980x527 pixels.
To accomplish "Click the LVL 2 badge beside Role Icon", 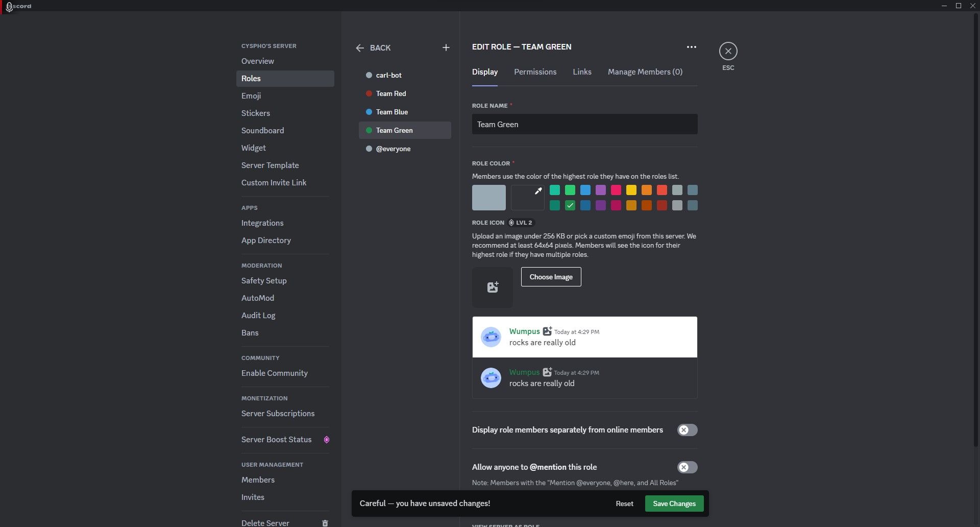I will 521,223.
